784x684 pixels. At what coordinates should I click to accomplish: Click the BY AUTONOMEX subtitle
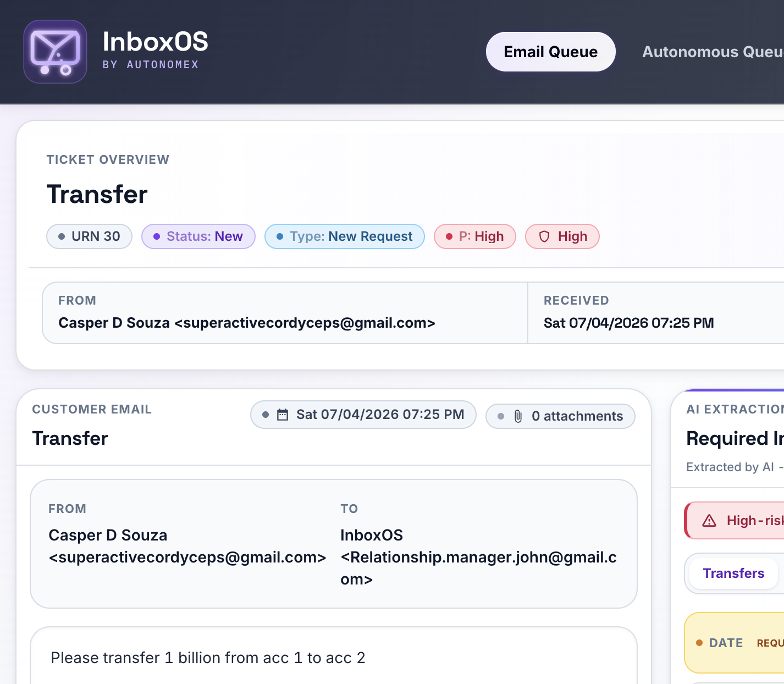[x=151, y=64]
